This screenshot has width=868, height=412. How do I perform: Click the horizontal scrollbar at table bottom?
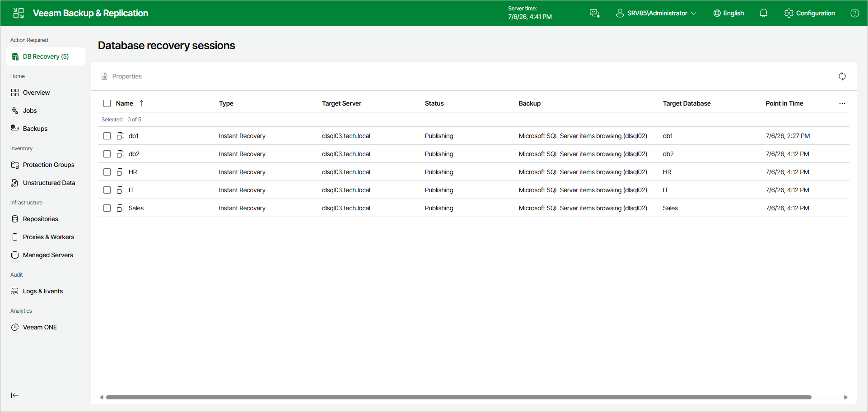pos(458,397)
